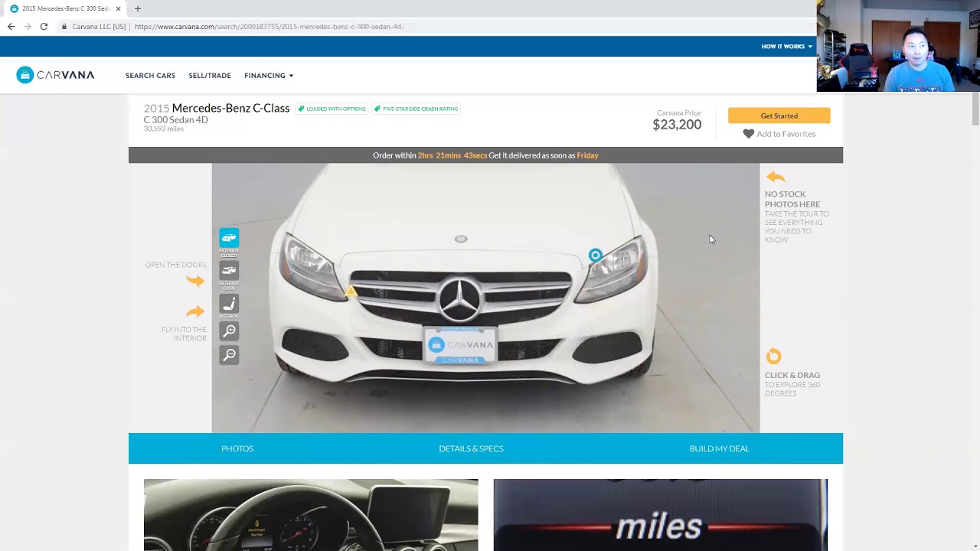Open the steering wheel dashboard photo thumbnail

[311, 515]
